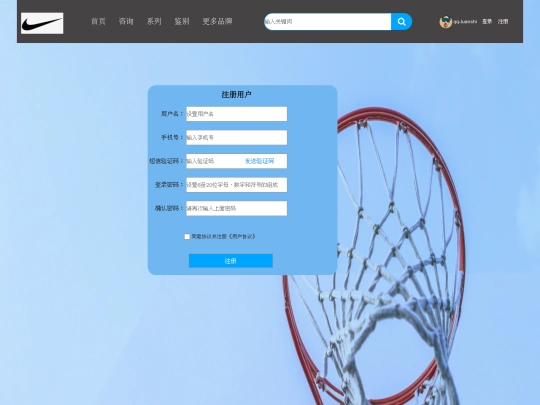Image resolution: width=540 pixels, height=405 pixels.
Task: Open the 资讯 navigation item
Action: [x=126, y=21]
